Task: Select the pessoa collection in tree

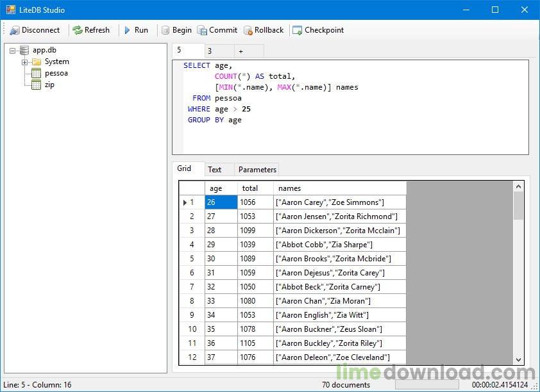Action: [56, 73]
